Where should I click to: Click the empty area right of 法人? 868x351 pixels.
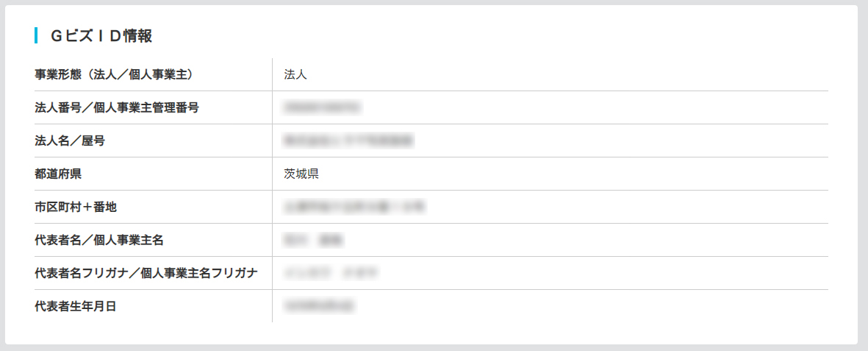pyautogui.click(x=568, y=74)
